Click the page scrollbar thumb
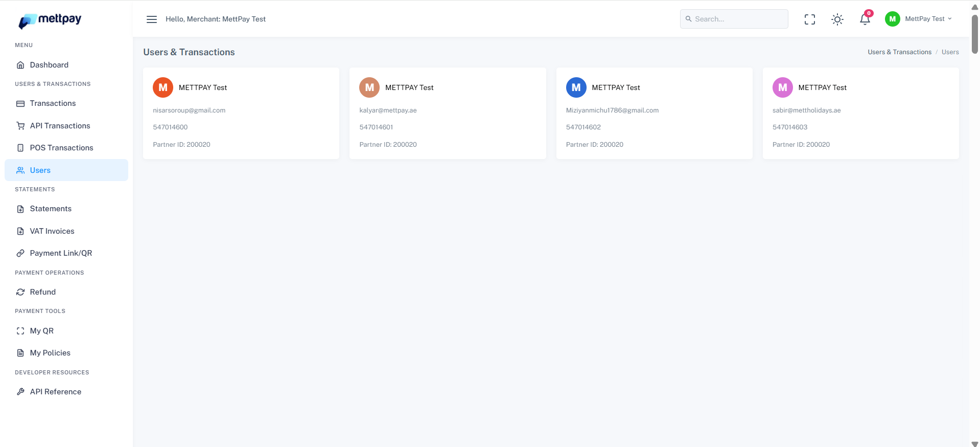Viewport: 980px width, 447px height. [975, 34]
